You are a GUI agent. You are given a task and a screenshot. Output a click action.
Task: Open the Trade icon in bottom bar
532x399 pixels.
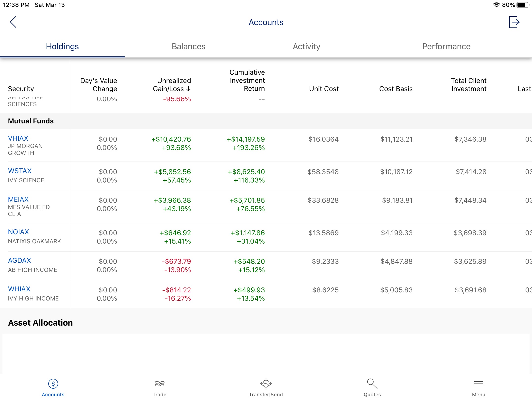point(159,388)
